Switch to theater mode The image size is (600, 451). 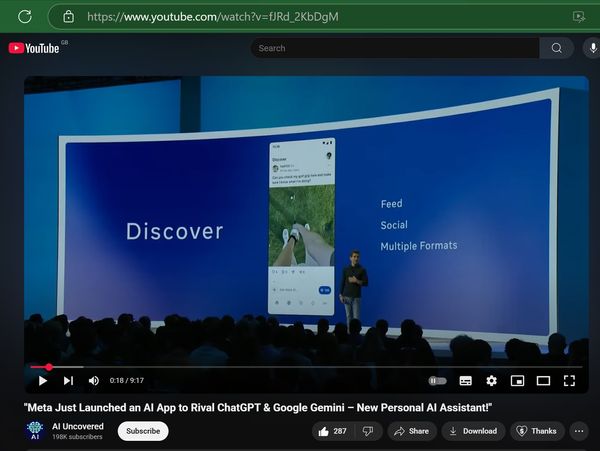click(543, 381)
